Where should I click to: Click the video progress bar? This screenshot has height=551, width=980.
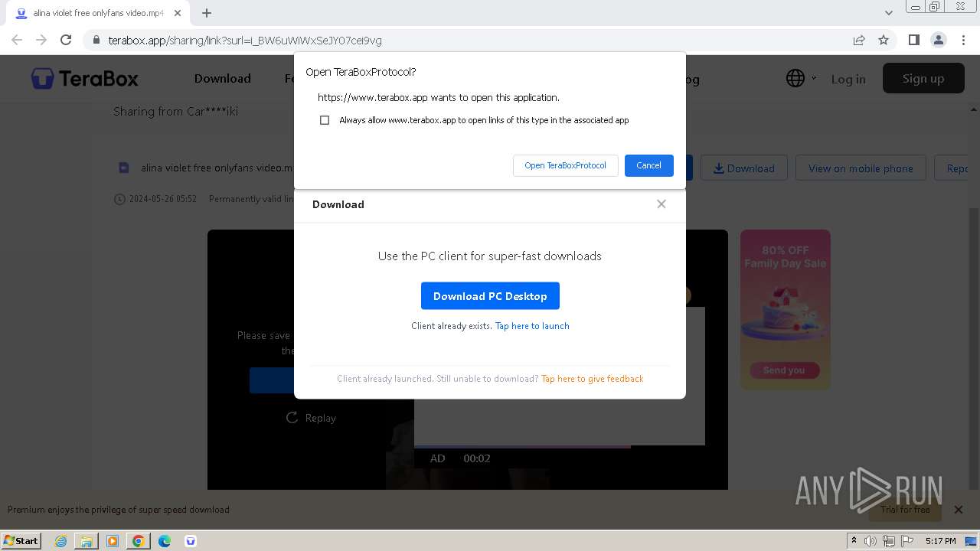pos(522,447)
